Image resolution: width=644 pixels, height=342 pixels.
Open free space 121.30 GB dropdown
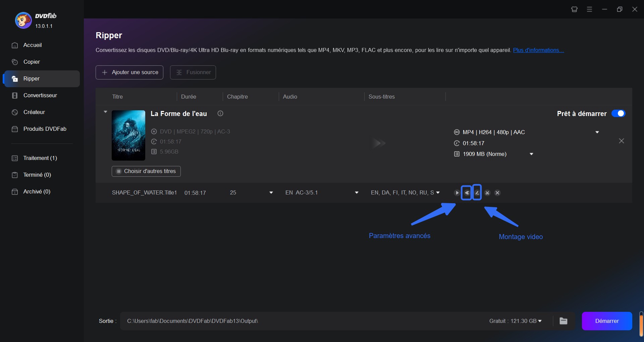[x=540, y=321]
